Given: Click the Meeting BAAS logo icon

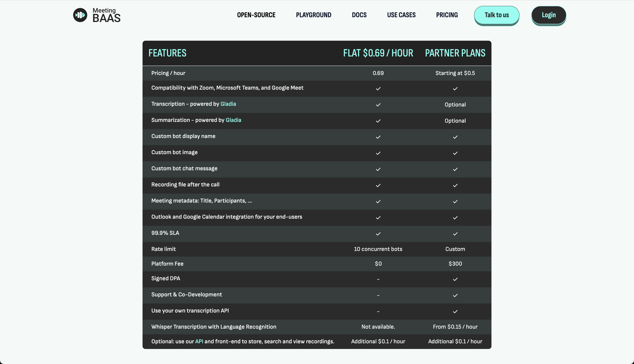Looking at the screenshot, I should (x=80, y=15).
